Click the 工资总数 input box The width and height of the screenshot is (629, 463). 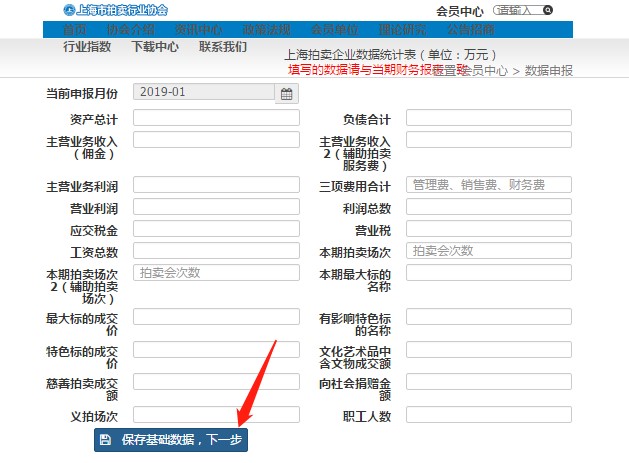point(216,251)
